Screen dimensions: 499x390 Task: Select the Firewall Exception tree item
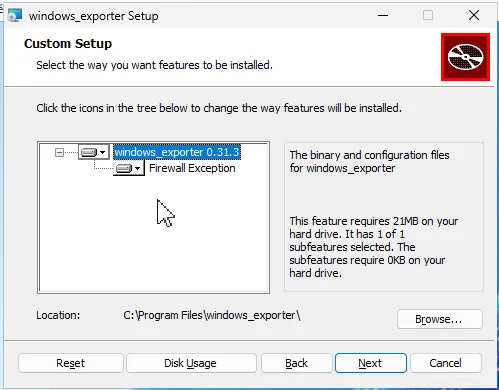pyautogui.click(x=192, y=168)
